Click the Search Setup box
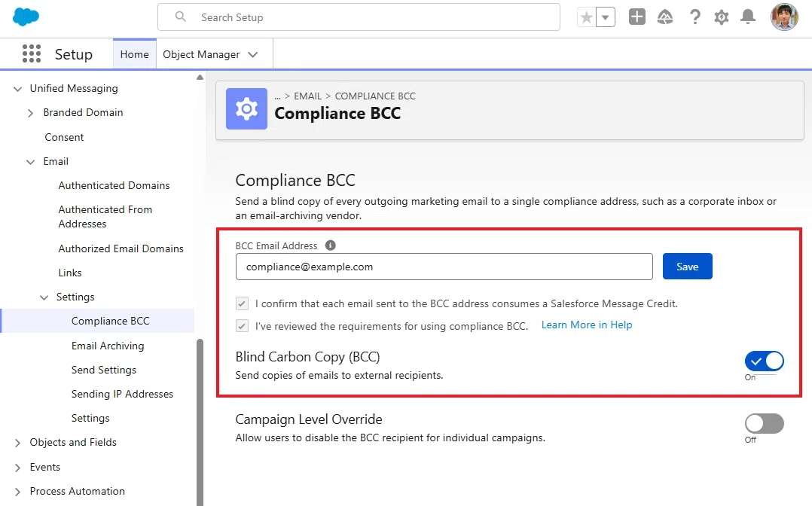The height and width of the screenshot is (506, 812). point(359,17)
